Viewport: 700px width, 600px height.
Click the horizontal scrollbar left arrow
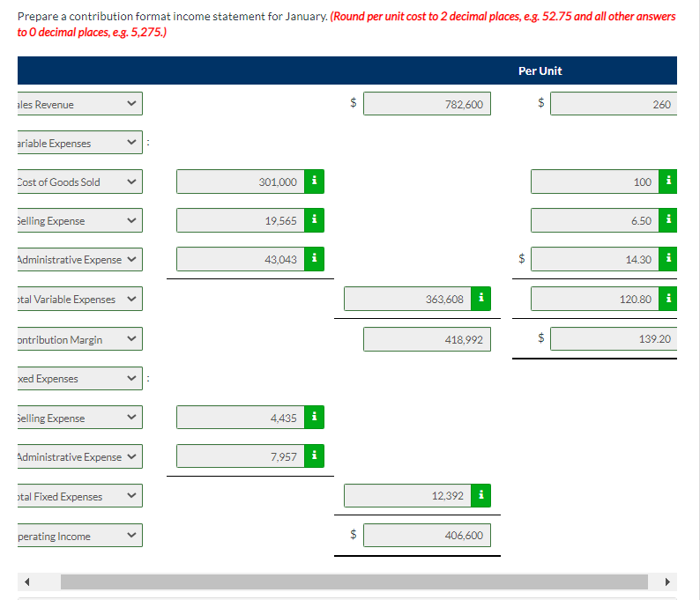tap(26, 581)
